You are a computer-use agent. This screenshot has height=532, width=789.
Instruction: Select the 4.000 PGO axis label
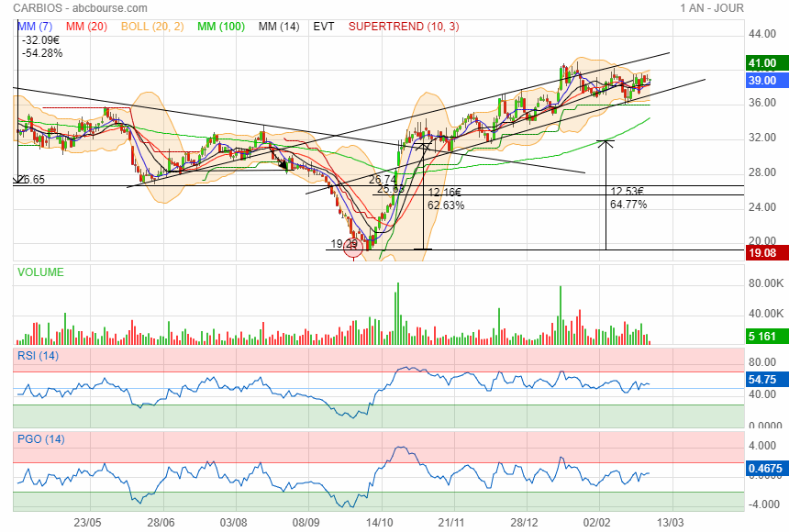point(762,446)
